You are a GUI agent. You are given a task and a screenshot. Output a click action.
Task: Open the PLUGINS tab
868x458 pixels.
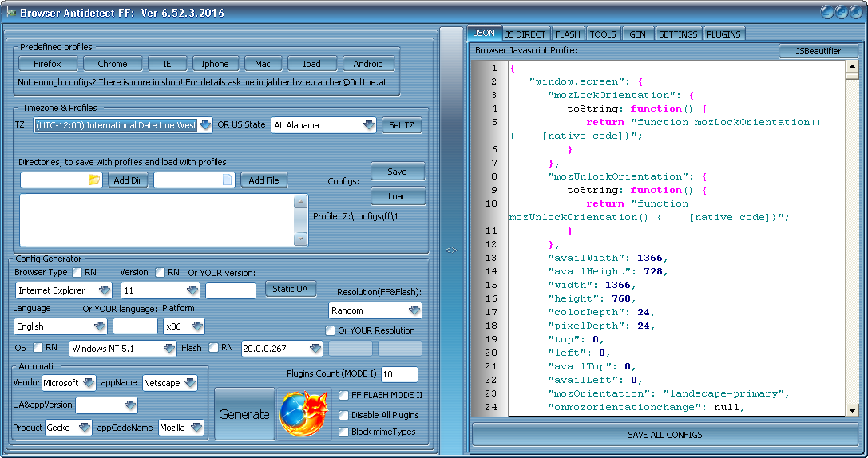click(x=723, y=34)
